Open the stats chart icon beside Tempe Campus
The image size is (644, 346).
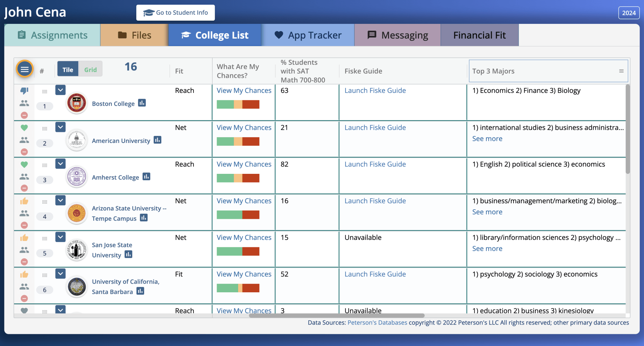pyautogui.click(x=144, y=217)
